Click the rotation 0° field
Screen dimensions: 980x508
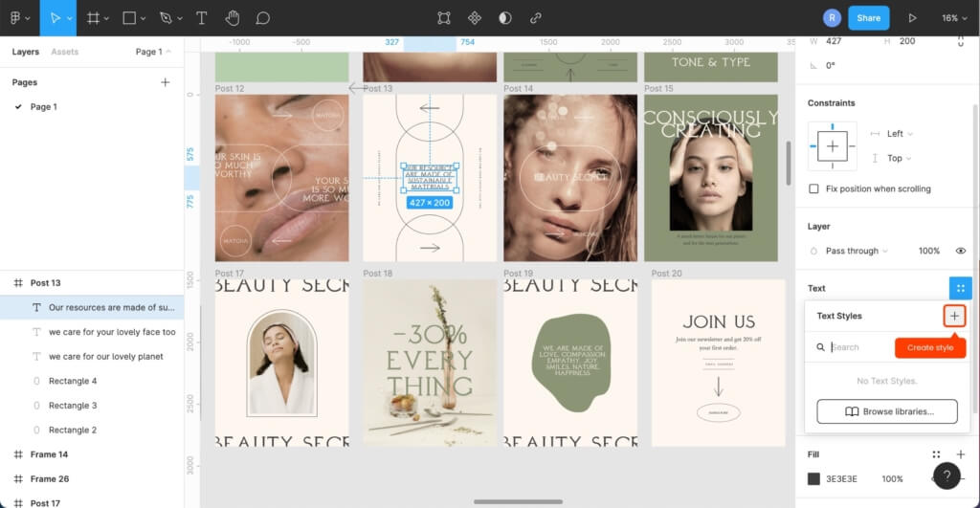tap(830, 66)
